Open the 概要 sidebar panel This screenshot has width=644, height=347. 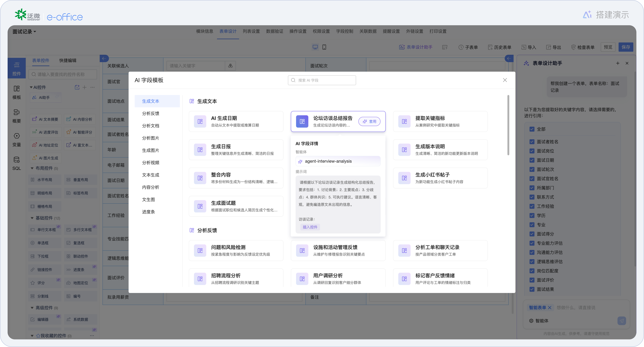point(17,116)
